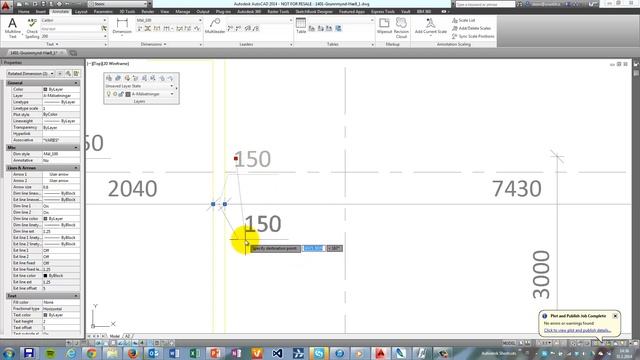Viewport: 640px width, 360px height.
Task: Click the viewport Top 2D Wireframe label
Action: click(x=109, y=64)
